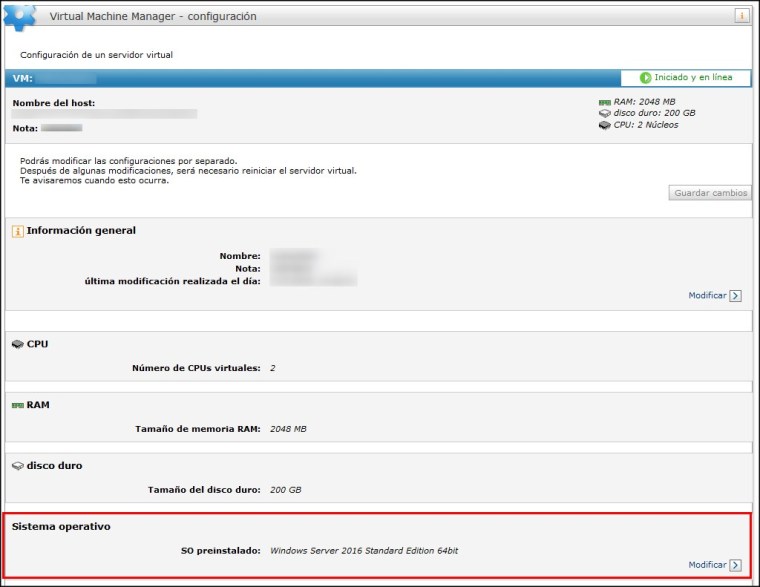Open Modificar link for Sistema operativo
The image size is (760, 587).
[x=707, y=565]
